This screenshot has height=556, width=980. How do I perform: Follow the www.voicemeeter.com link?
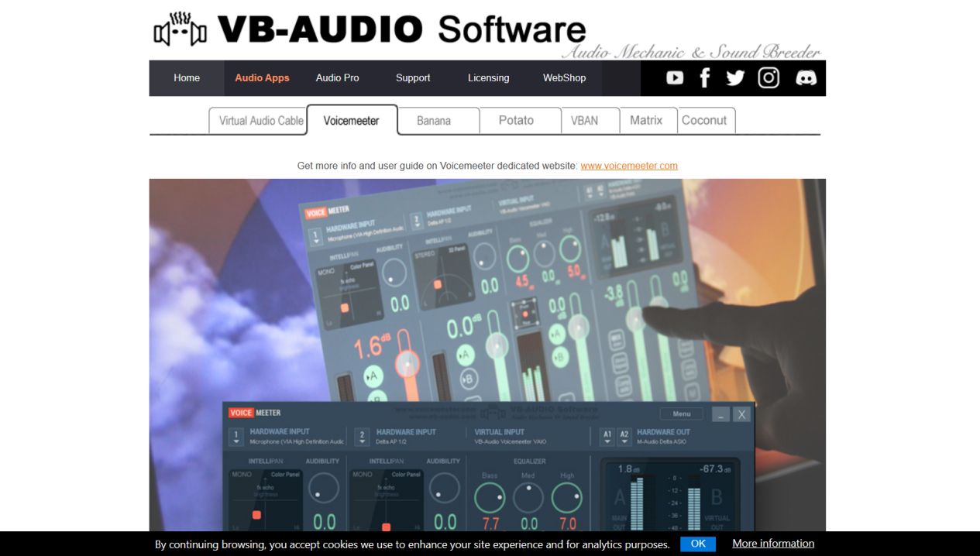(629, 166)
